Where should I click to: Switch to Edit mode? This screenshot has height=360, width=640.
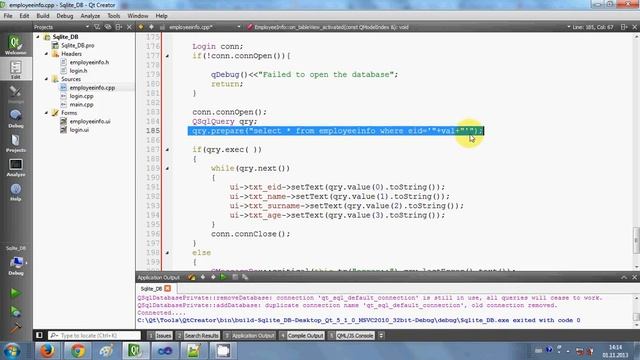(16, 69)
